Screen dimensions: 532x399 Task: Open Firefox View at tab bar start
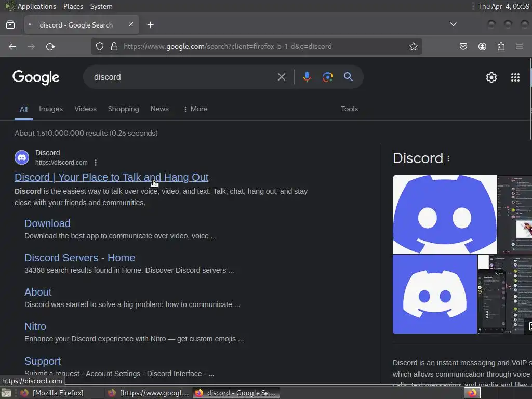10,25
